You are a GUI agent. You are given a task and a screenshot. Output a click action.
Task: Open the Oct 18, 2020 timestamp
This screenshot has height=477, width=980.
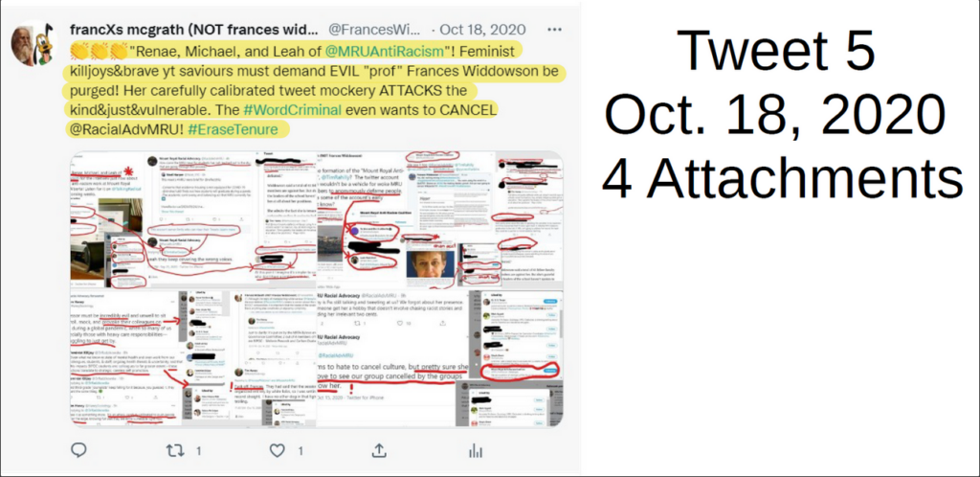pyautogui.click(x=482, y=30)
